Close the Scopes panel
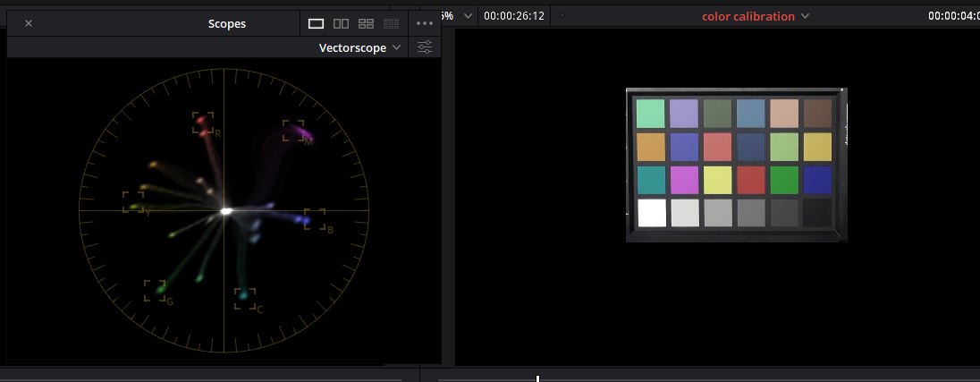980x382 pixels. pyautogui.click(x=28, y=24)
